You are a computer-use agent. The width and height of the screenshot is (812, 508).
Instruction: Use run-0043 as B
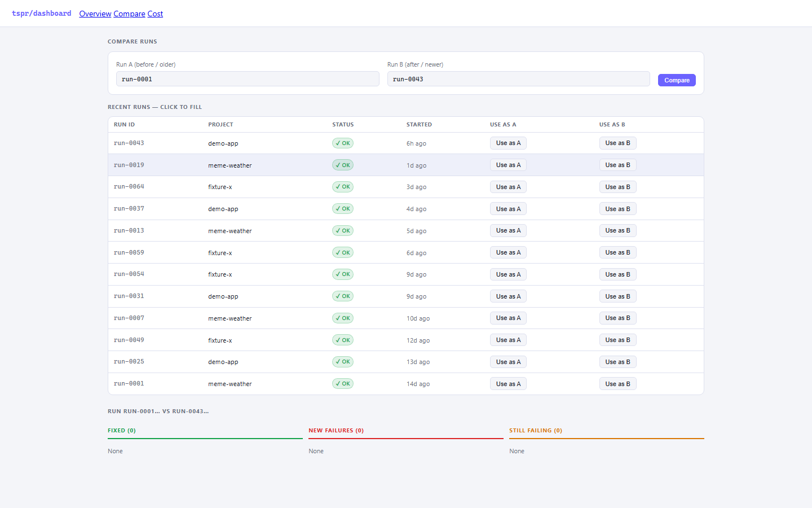tap(617, 143)
